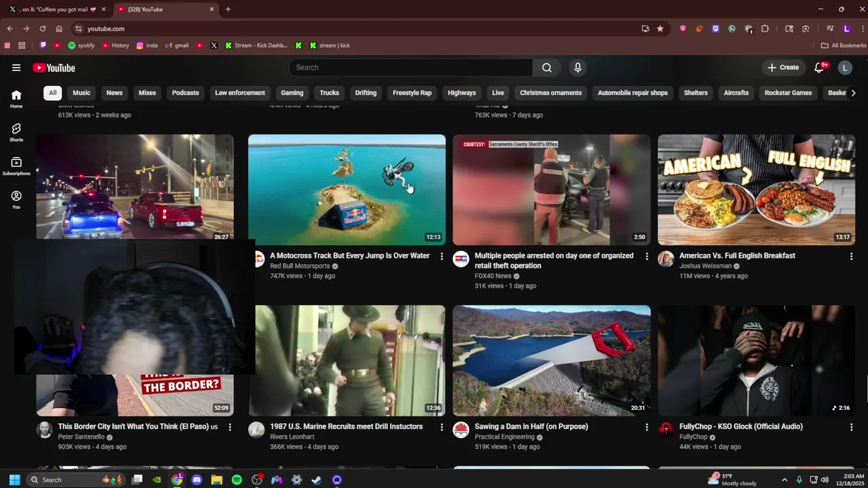This screenshot has width=868, height=488.
Task: Open the insta bookmark
Action: 147,45
